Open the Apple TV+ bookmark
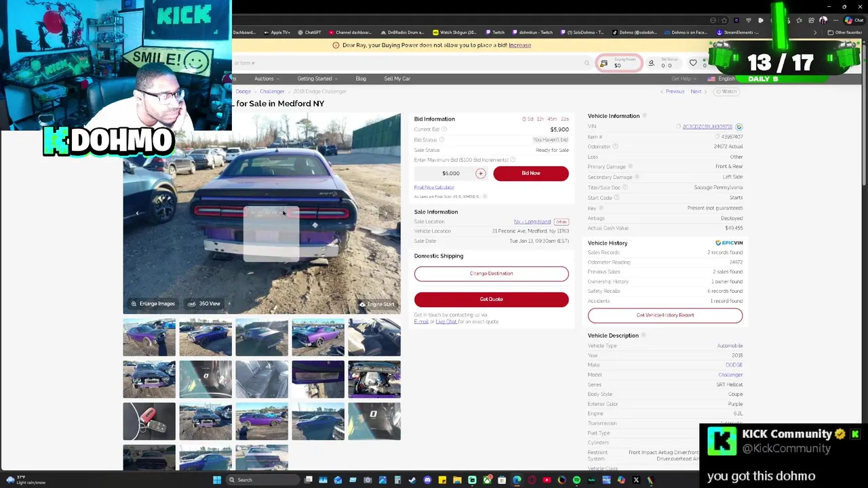 coord(277,33)
